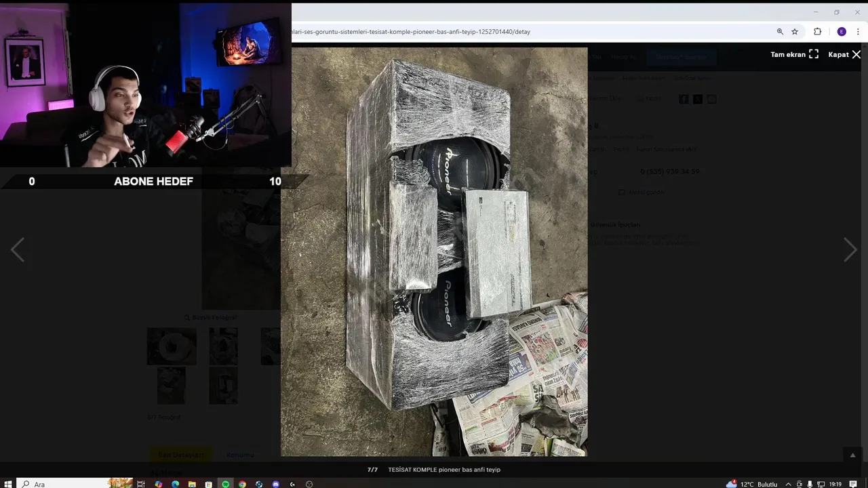868x488 pixels.
Task: Click the Meet Now camera icon in tray
Action: [800, 484]
